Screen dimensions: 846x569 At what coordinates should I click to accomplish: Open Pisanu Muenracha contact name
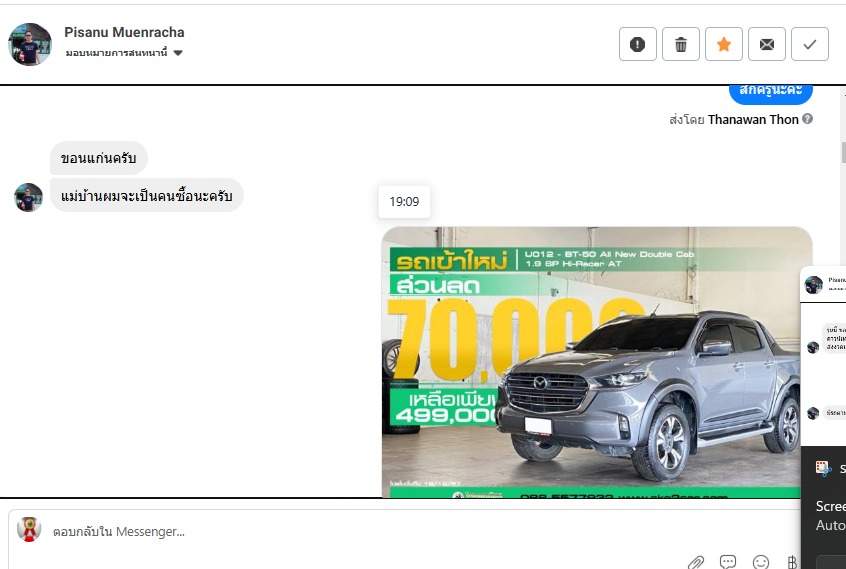click(124, 32)
